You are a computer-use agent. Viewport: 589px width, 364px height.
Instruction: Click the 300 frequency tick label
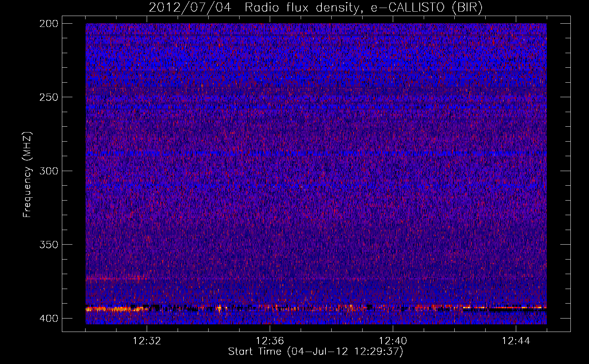click(48, 171)
